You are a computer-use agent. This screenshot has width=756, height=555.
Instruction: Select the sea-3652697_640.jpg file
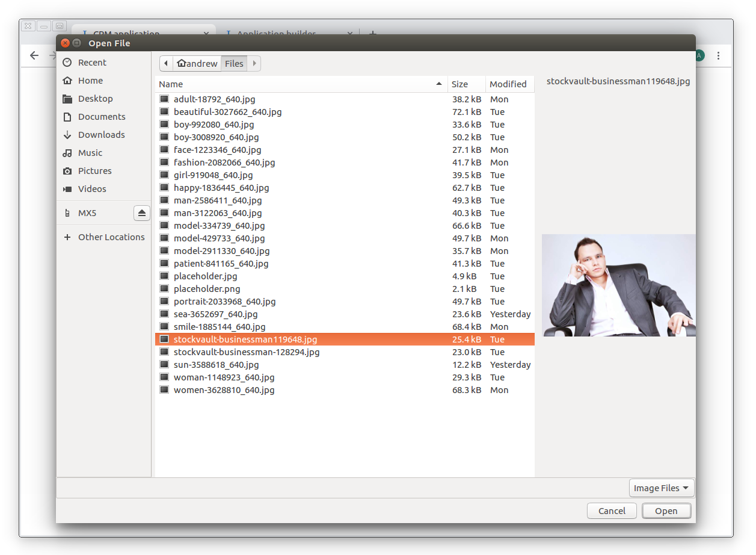click(x=215, y=314)
